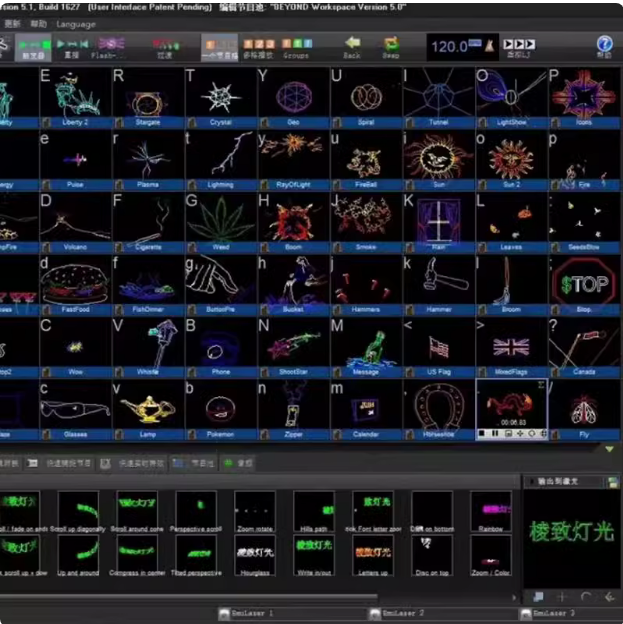This screenshot has width=623, height=624.
Task: Stop the playing dragon cue
Action: coord(482,433)
